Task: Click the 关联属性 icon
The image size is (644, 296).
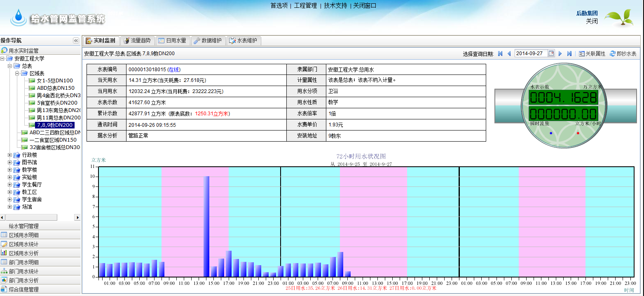Action: tap(581, 54)
